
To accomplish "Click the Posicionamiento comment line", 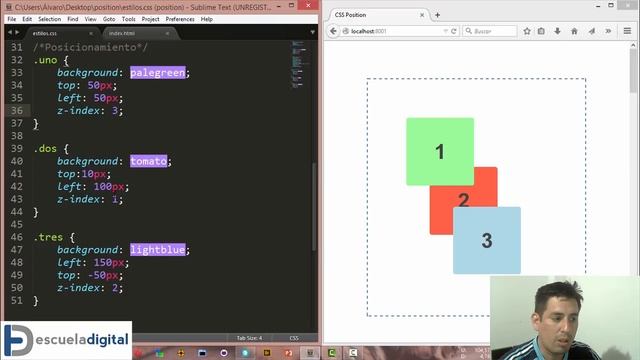I will pyautogui.click(x=91, y=47).
